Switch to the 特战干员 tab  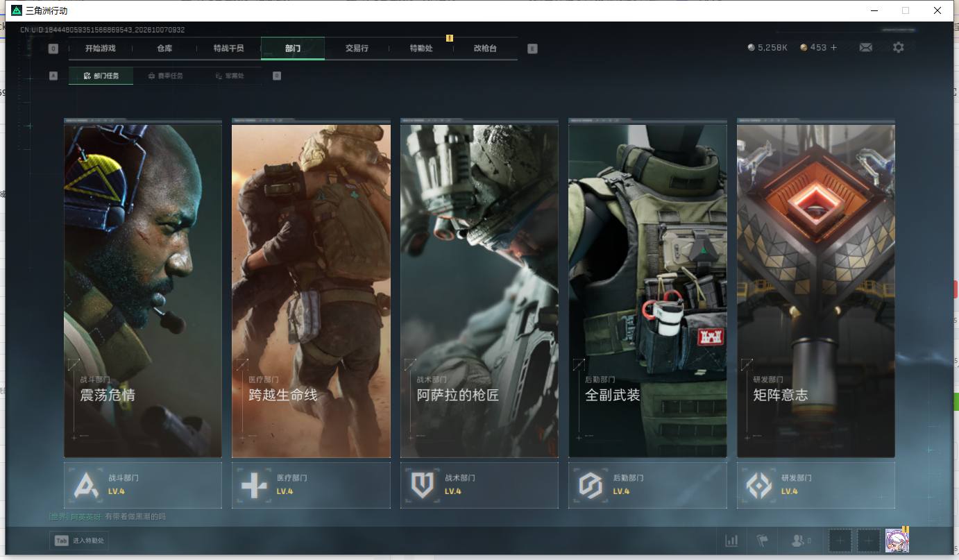tap(228, 49)
